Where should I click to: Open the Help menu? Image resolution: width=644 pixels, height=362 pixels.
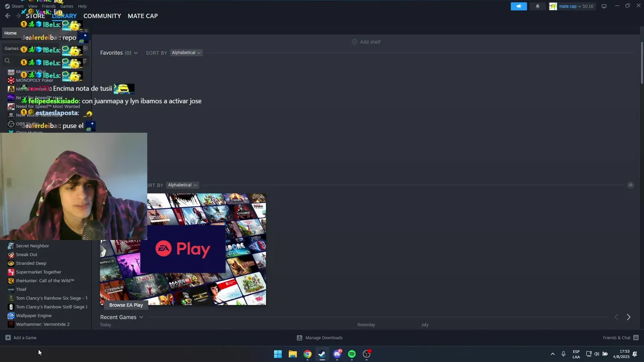pyautogui.click(x=82, y=6)
